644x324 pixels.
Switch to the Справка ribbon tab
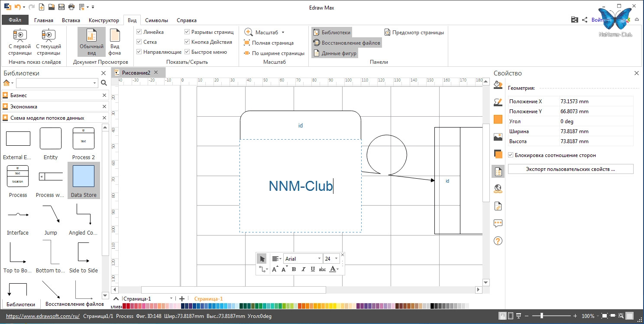click(x=187, y=20)
